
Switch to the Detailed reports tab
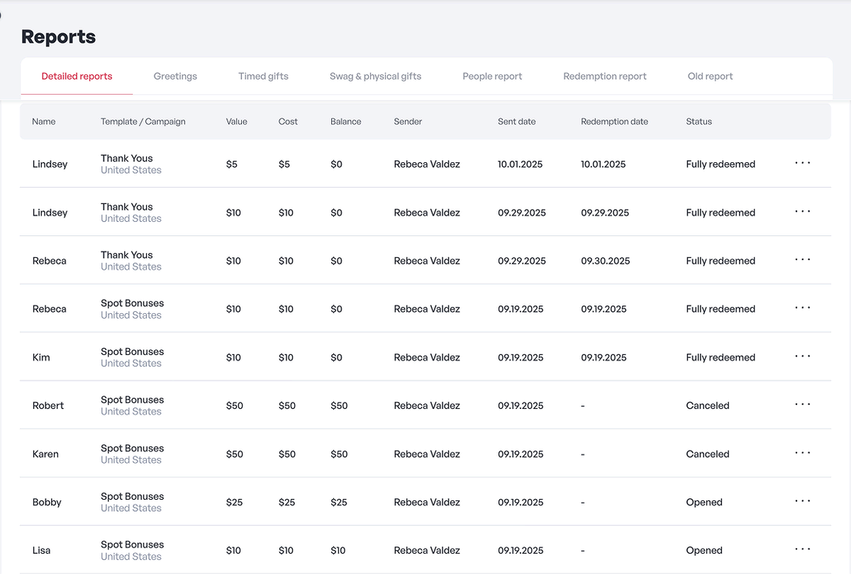[77, 76]
